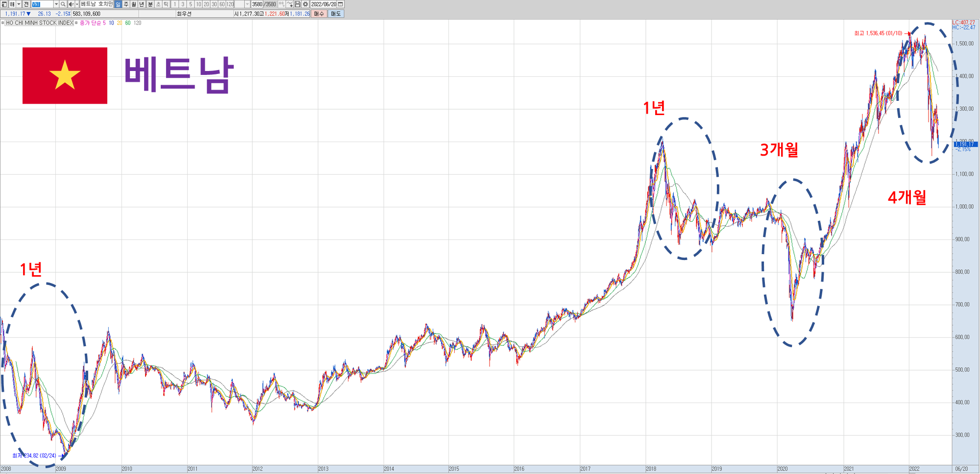
Task: Select the 일 daily chart period
Action: click(118, 4)
